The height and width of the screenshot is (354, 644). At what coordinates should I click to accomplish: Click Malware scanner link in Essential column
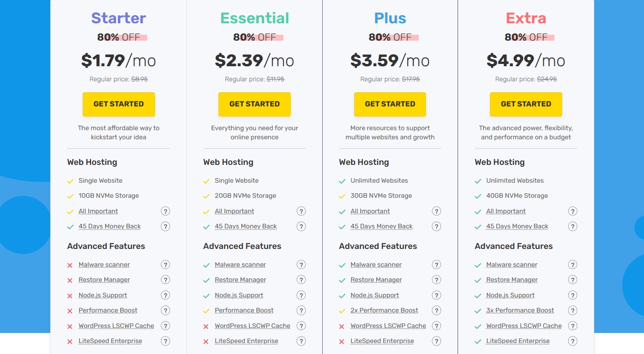(240, 264)
